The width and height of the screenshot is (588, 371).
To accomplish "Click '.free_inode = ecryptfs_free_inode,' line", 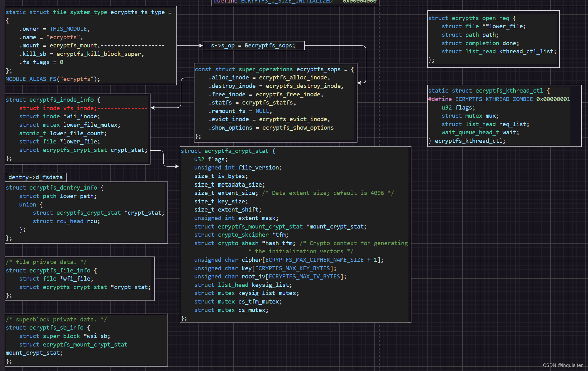I will tap(266, 94).
